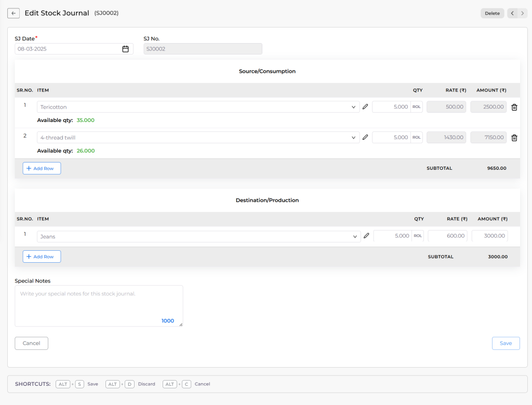Viewport: 532px width, 405px height.
Task: Click the Tericotton rate field 500.00
Action: 446,107
